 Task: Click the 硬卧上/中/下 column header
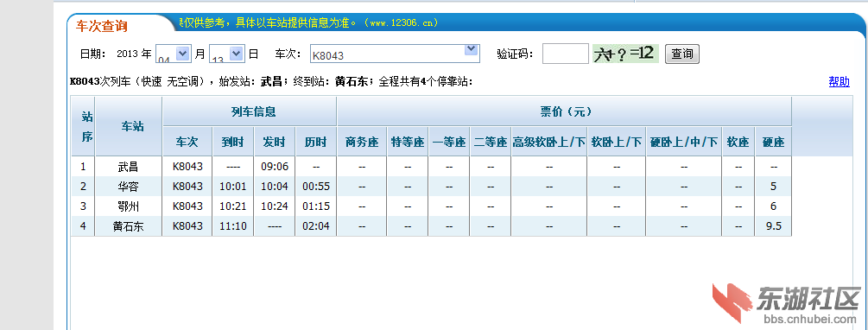pos(684,142)
